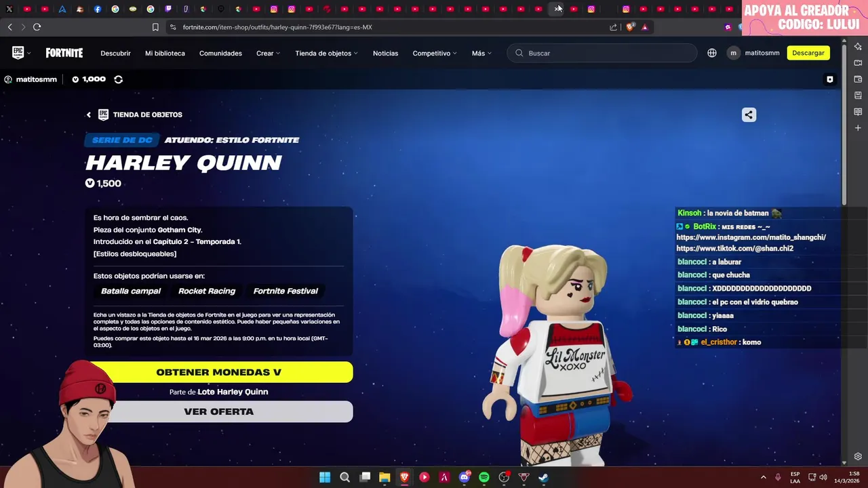Click the Descargar button
868x488 pixels.
pos(808,53)
